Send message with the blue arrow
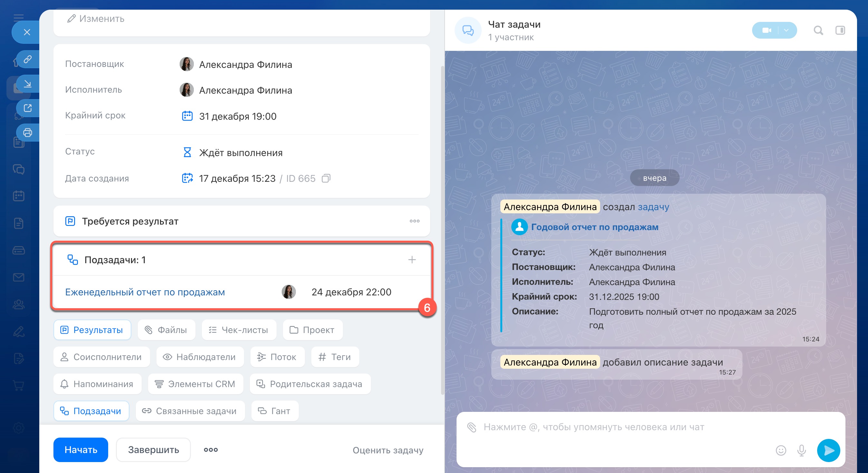 click(x=828, y=450)
